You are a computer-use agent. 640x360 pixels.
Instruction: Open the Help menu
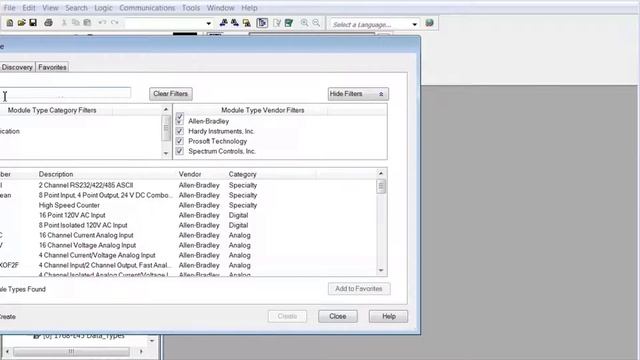[249, 8]
